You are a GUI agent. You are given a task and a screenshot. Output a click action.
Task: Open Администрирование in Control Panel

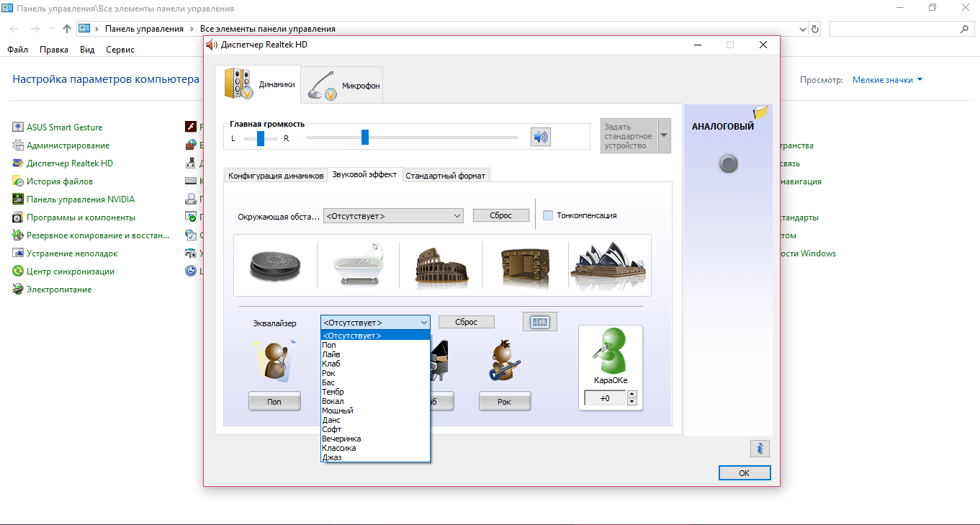(61, 145)
